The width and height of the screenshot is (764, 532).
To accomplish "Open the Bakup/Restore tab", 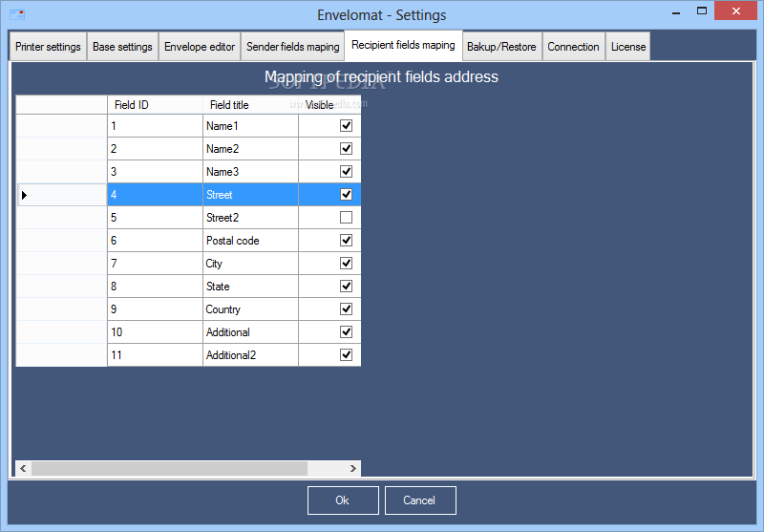I will 501,47.
